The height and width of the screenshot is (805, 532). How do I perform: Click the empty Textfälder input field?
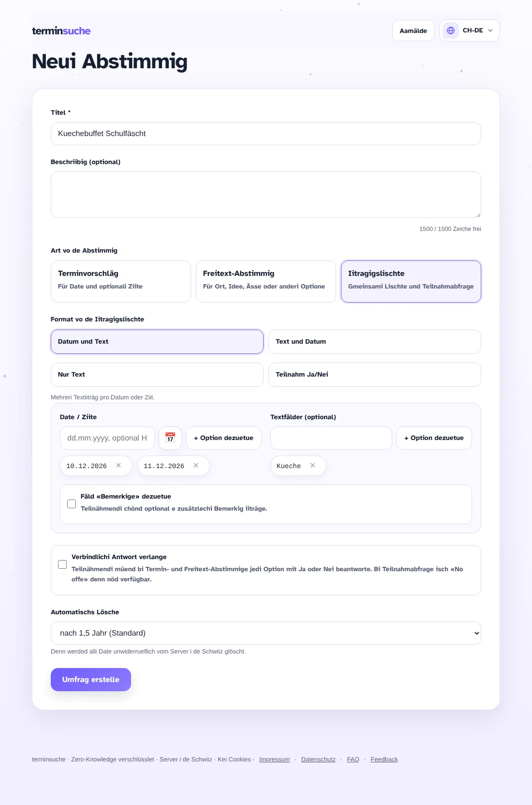331,438
